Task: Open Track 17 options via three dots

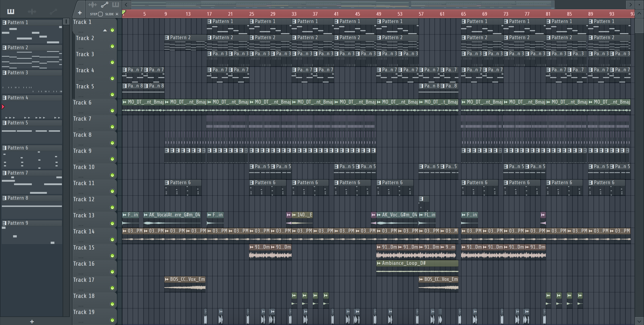Action: [81, 290]
